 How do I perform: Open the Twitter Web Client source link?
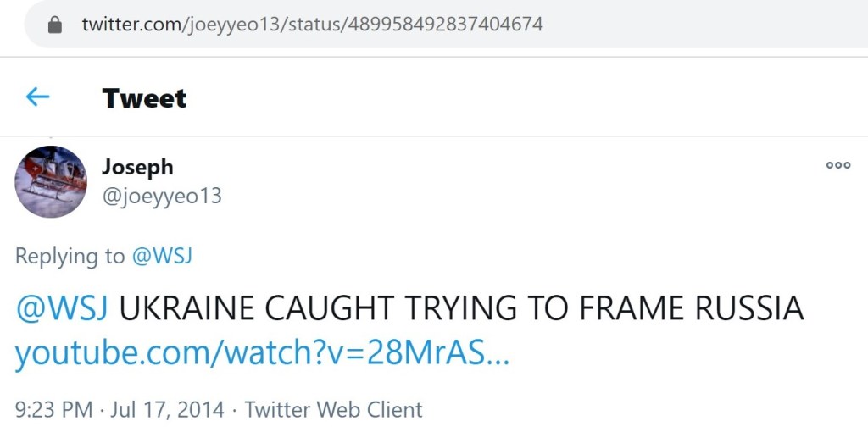click(x=333, y=410)
